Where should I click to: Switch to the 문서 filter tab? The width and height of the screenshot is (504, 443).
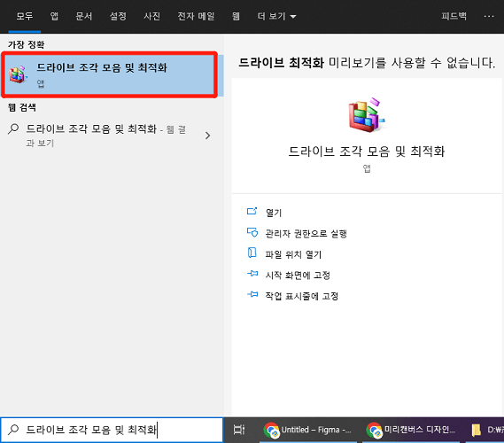click(x=83, y=16)
